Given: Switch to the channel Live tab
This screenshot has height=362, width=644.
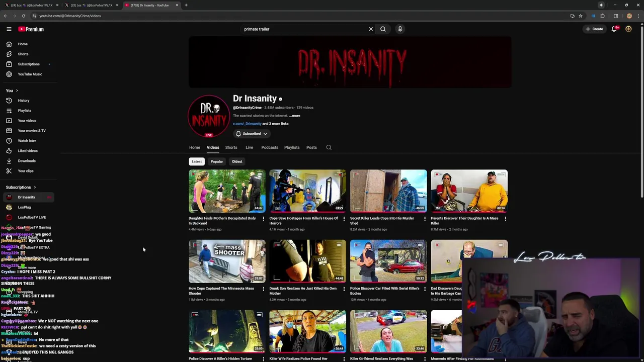Looking at the screenshot, I should tap(249, 147).
